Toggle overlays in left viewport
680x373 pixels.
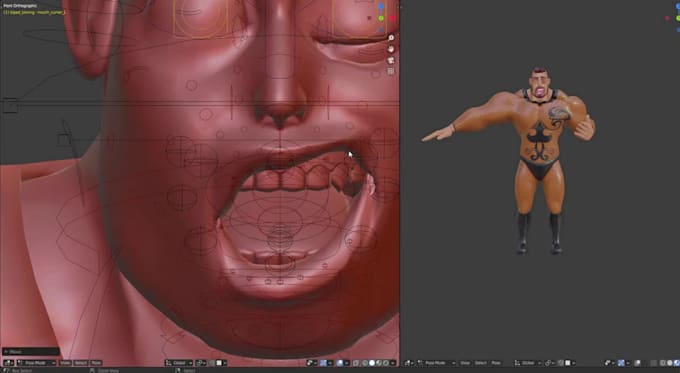(x=340, y=363)
